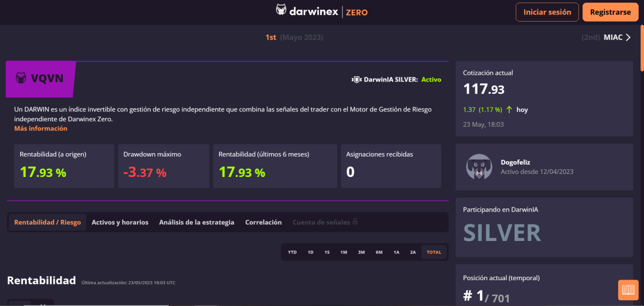Select the 2A time range
Image resolution: width=644 pixels, height=306 pixels.
click(x=413, y=252)
